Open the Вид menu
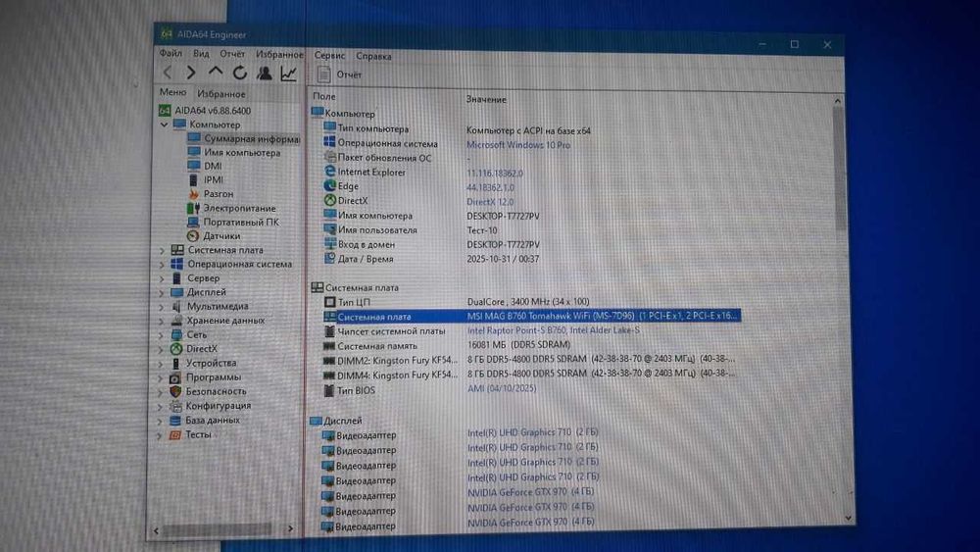This screenshot has height=552, width=980. pyautogui.click(x=201, y=54)
